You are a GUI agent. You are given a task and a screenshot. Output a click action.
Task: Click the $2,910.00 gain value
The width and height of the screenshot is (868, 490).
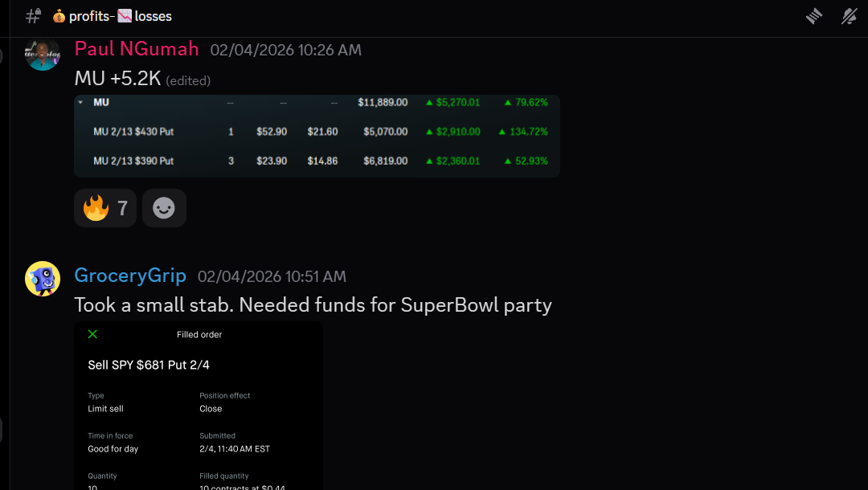(458, 132)
